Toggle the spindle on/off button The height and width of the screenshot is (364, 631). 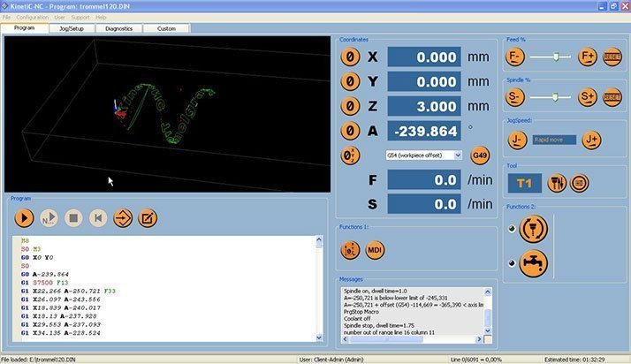[x=534, y=228]
